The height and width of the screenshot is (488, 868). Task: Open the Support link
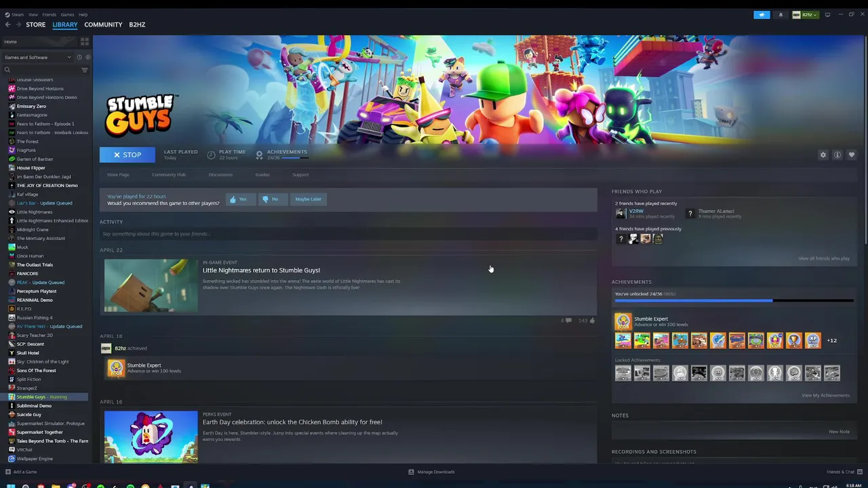[x=300, y=174]
